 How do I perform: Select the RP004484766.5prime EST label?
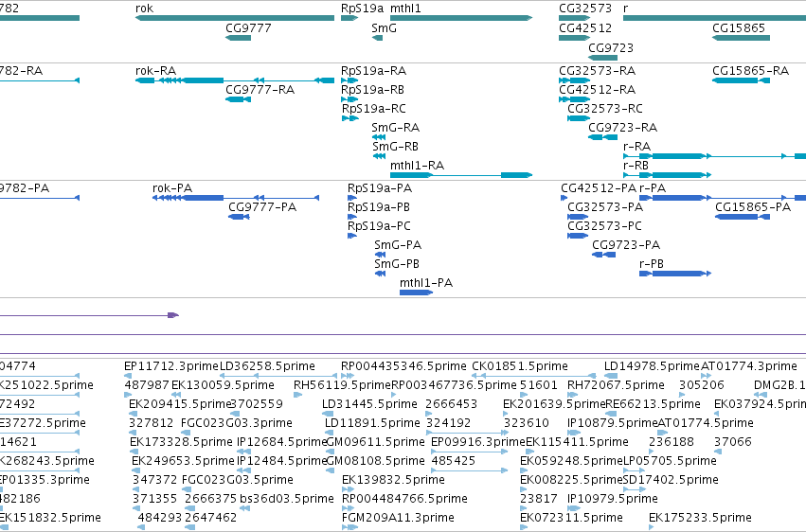click(405, 499)
